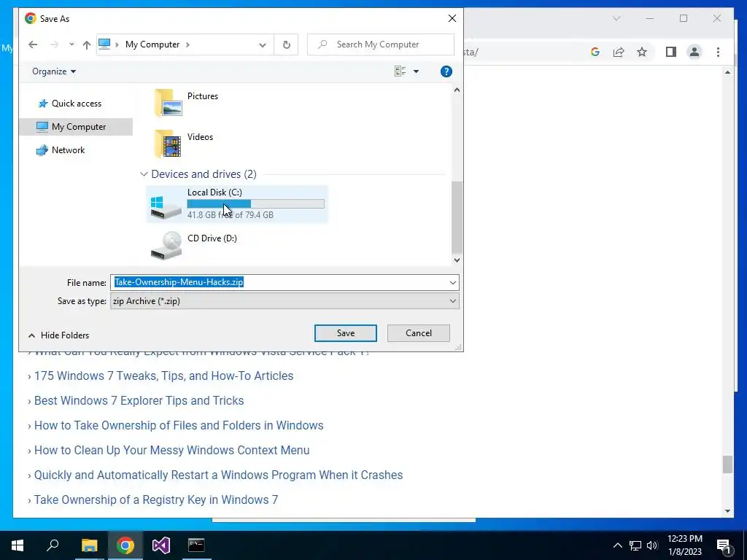Screen dimensions: 747x560
Task: Open the Save as type dropdown
Action: [285, 301]
